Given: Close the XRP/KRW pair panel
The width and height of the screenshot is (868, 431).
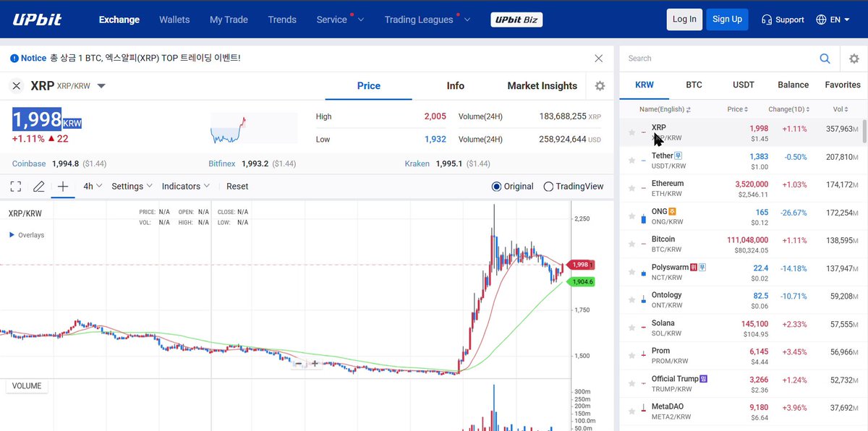Looking at the screenshot, I should coord(17,86).
